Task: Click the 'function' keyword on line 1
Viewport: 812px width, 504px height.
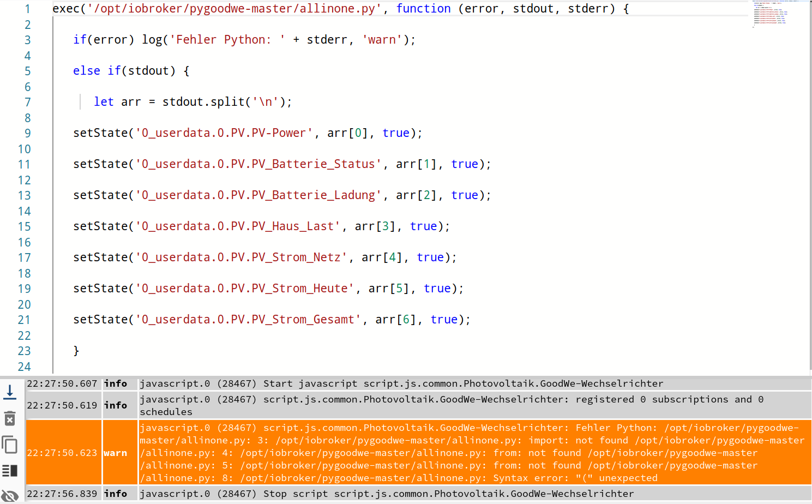Action: point(423,9)
